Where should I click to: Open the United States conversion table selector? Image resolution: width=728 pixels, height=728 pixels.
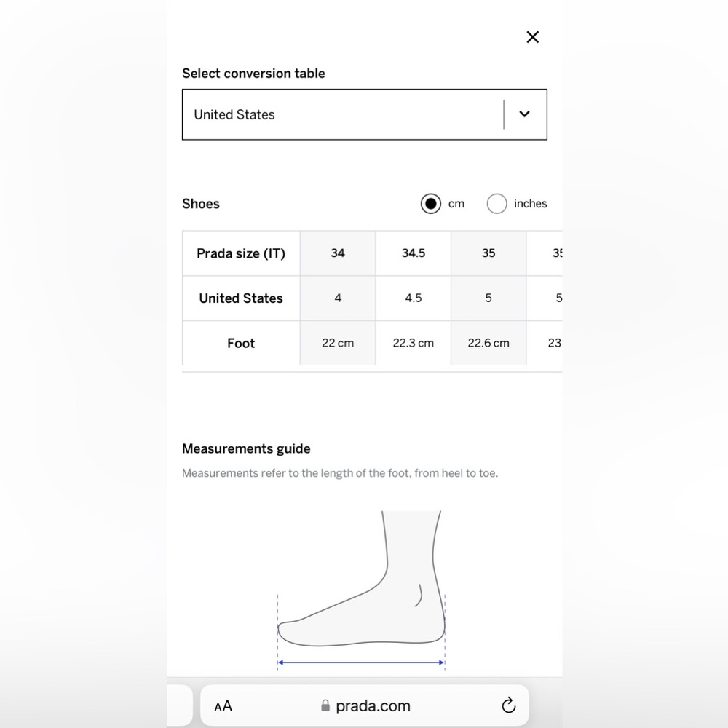365,114
